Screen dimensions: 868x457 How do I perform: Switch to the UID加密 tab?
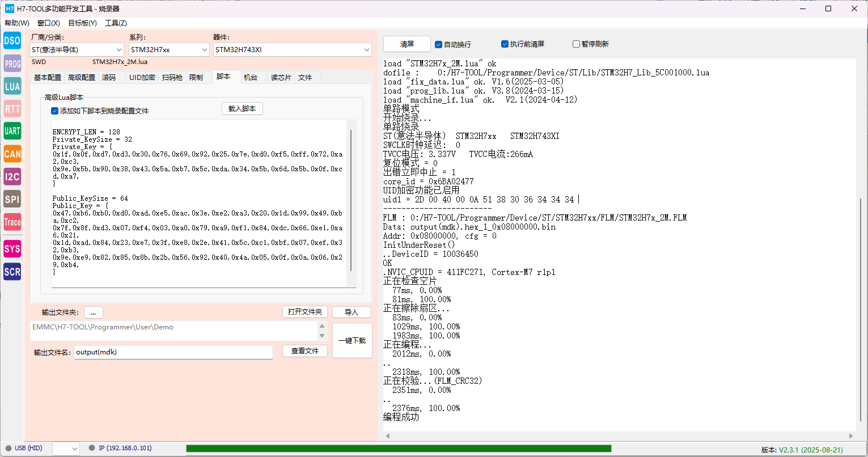(142, 77)
